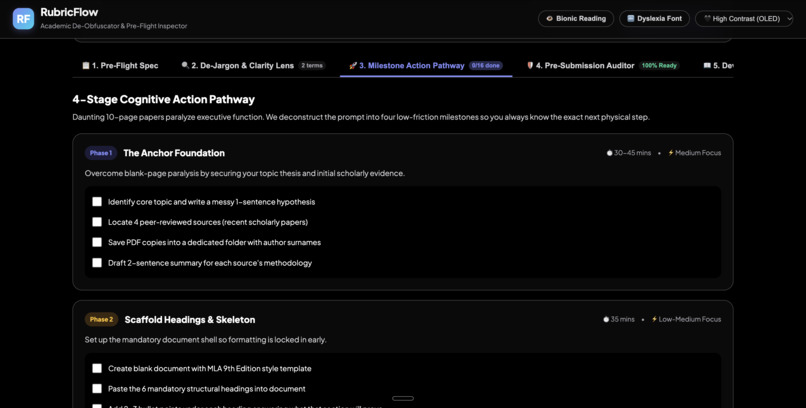Check 'Paste the 6 mandatory structural headings'
This screenshot has width=806, height=408.
[97, 388]
